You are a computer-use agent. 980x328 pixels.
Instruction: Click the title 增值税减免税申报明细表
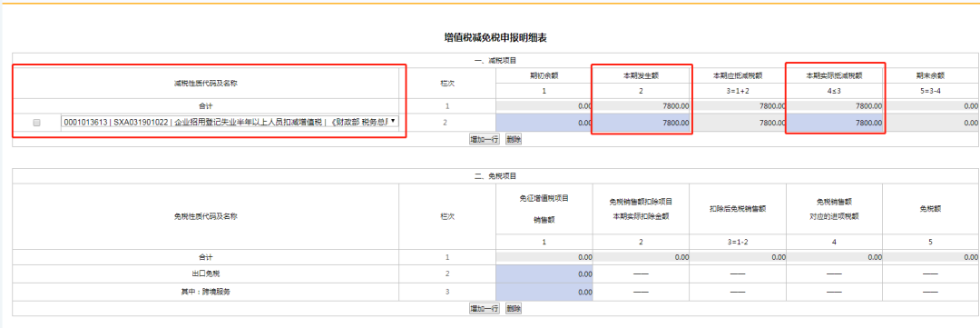[495, 38]
